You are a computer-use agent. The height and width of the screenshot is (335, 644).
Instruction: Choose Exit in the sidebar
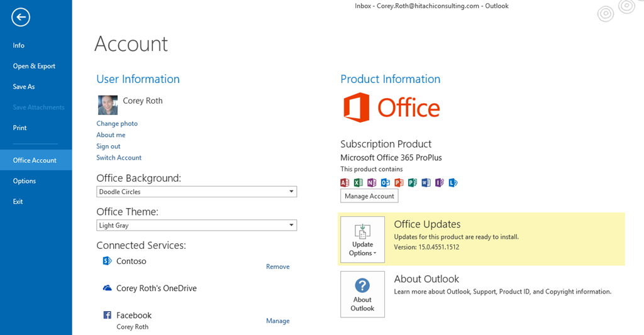(18, 202)
